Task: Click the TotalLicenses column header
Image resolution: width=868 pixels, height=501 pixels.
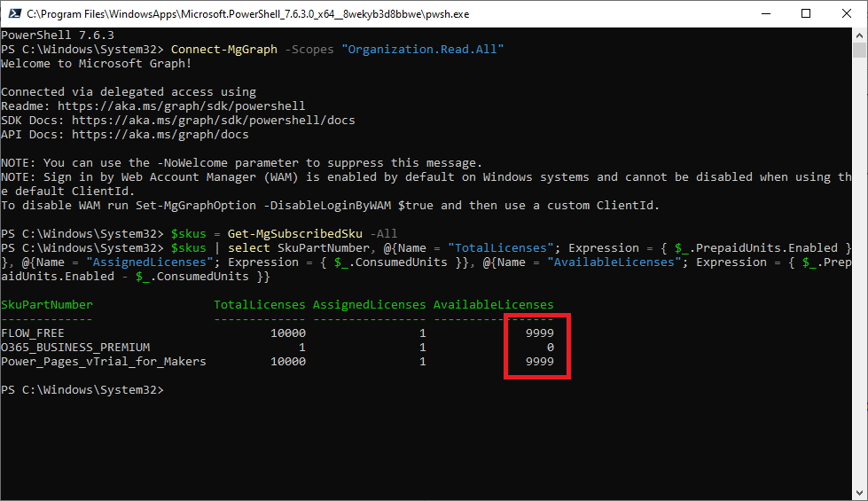Action: 260,304
